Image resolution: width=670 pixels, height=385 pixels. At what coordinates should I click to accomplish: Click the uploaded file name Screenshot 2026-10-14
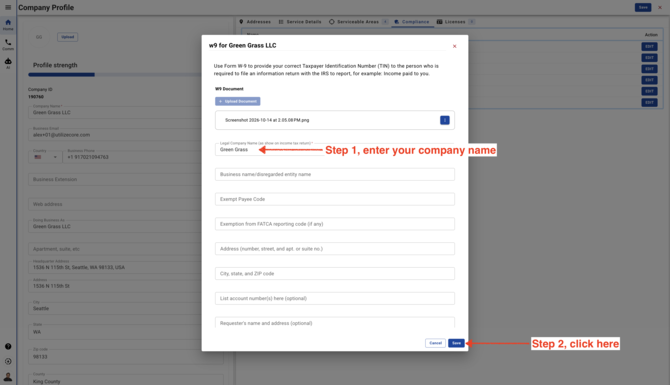tap(267, 120)
